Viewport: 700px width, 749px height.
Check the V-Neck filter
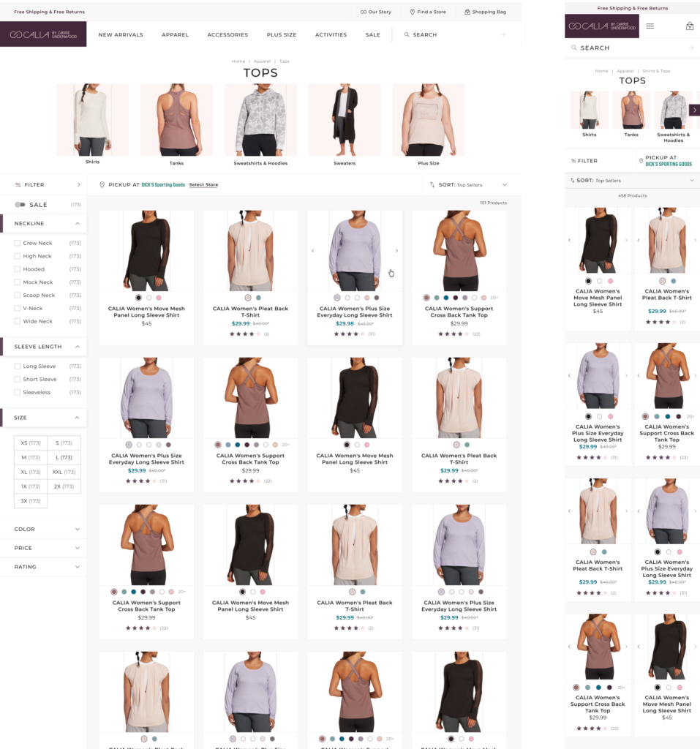click(18, 309)
